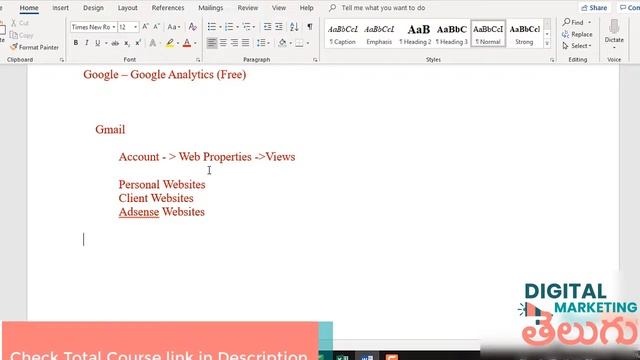Viewport: 640px width, 360px height.
Task: Expand the Styles gallery More arrow
Action: coord(547,44)
